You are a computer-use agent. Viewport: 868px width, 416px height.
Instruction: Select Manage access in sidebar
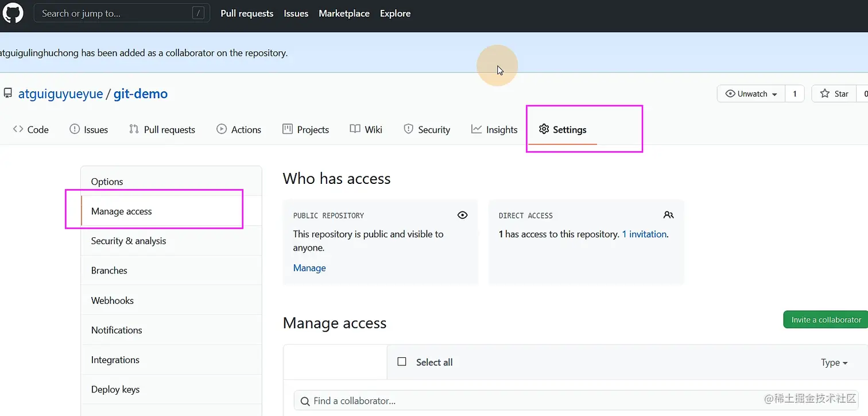171,211
